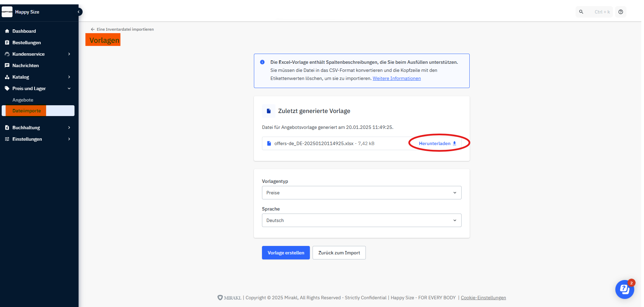644x307 pixels.
Task: Open the Weitere Informationen link
Action: click(397, 78)
